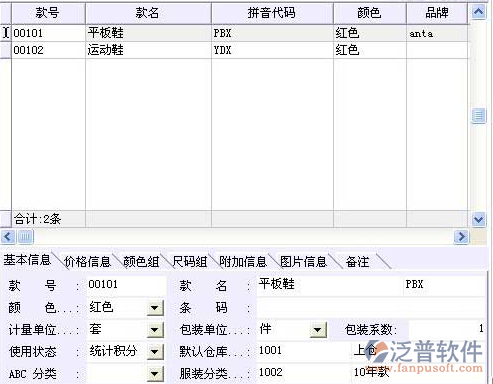Click the vertical scrollbar down arrow

pyautogui.click(x=479, y=219)
